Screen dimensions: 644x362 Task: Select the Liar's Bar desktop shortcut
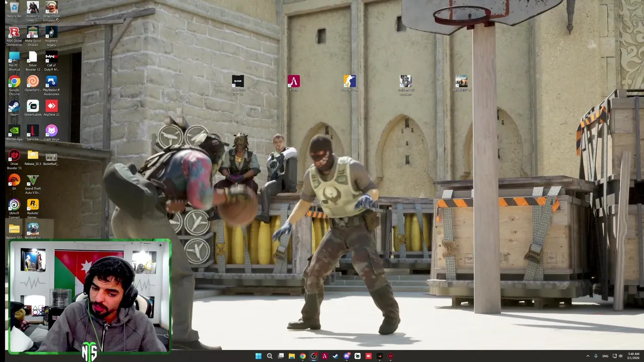[33, 133]
